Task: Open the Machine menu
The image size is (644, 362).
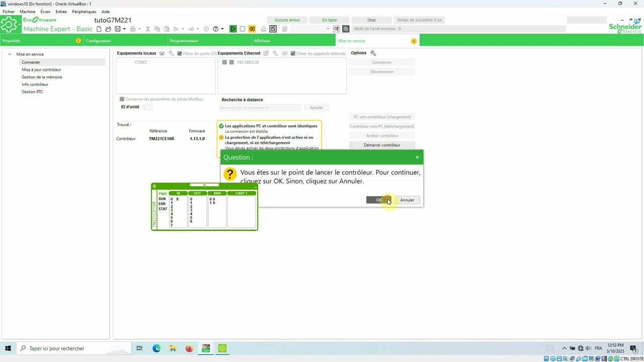Action: click(28, 12)
